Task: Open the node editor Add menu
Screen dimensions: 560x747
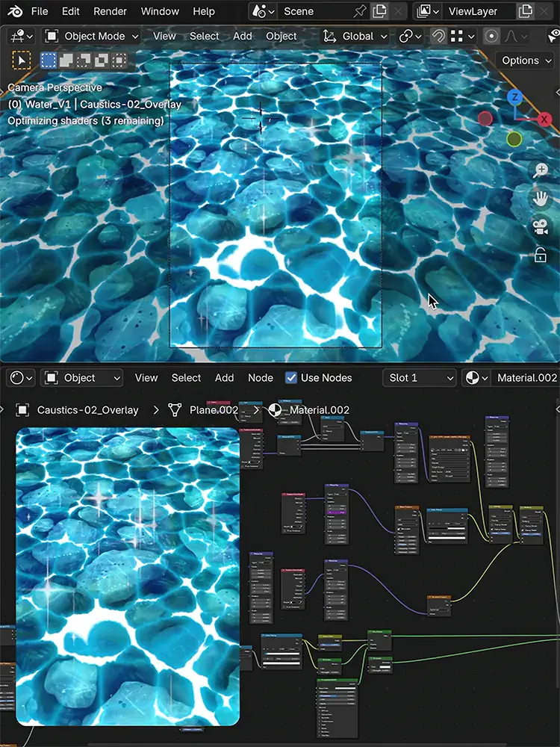Action: tap(224, 378)
